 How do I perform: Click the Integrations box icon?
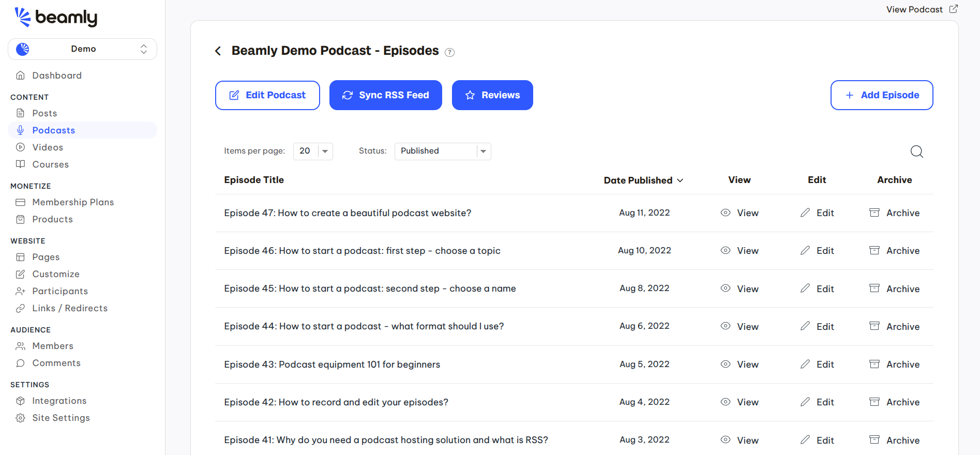[21, 401]
